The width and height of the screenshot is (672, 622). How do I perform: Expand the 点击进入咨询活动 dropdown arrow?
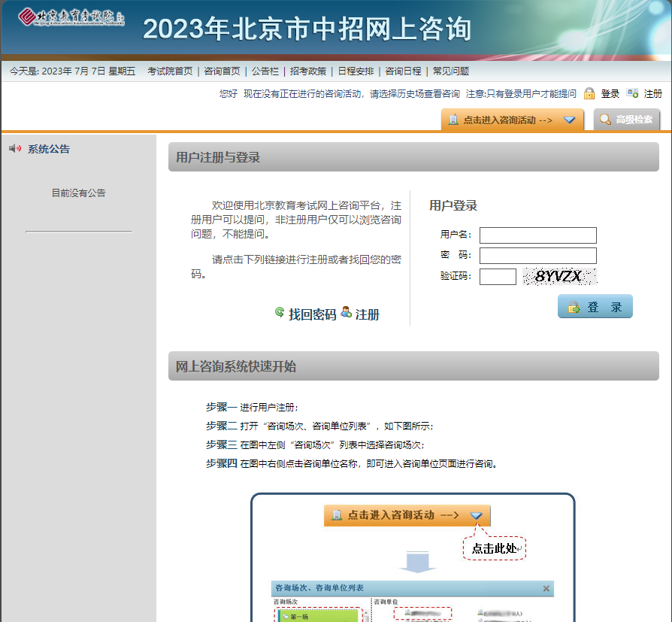tap(569, 120)
